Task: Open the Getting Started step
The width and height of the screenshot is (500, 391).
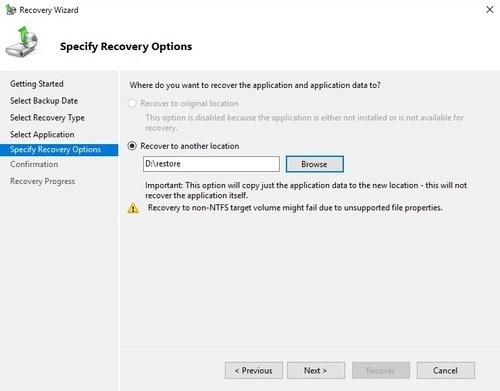Action: click(37, 84)
